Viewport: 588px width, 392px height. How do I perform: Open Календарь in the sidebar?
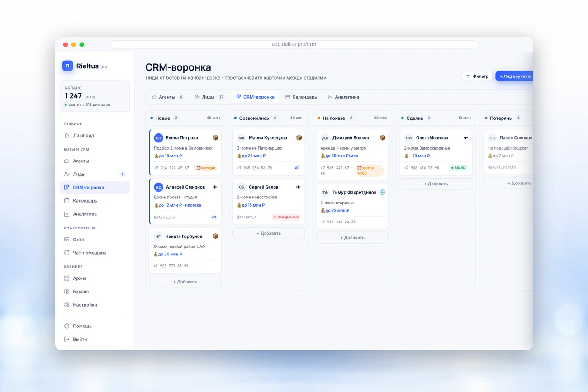pyautogui.click(x=95, y=201)
